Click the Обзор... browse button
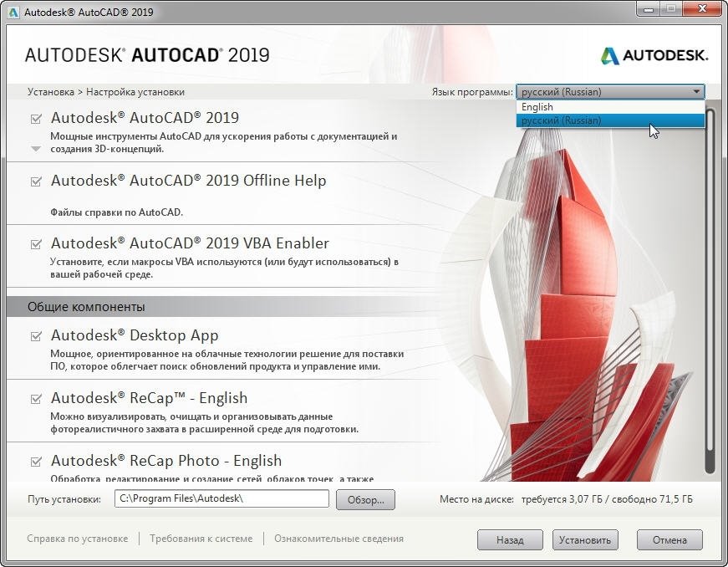 coord(365,499)
